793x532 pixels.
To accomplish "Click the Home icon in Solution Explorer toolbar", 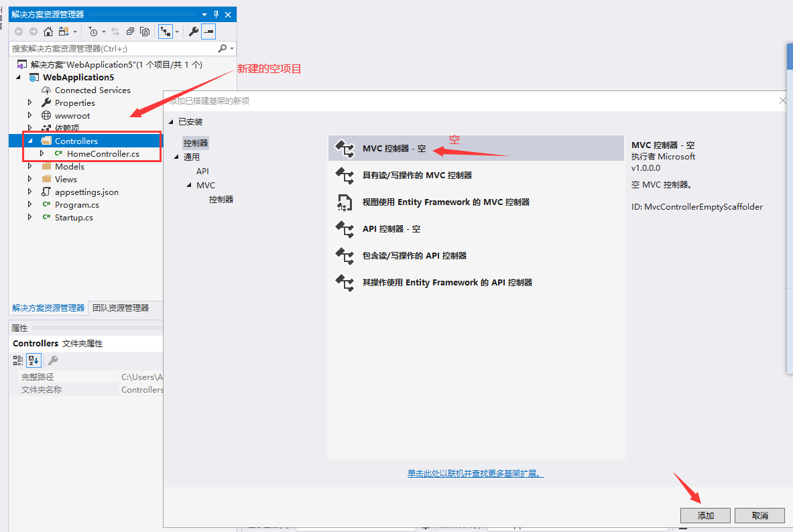I will (48, 31).
